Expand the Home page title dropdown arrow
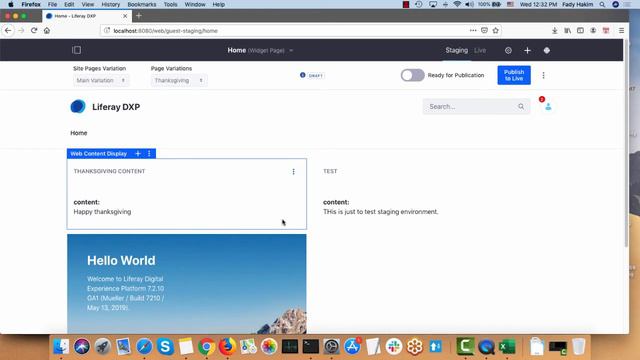 291,51
